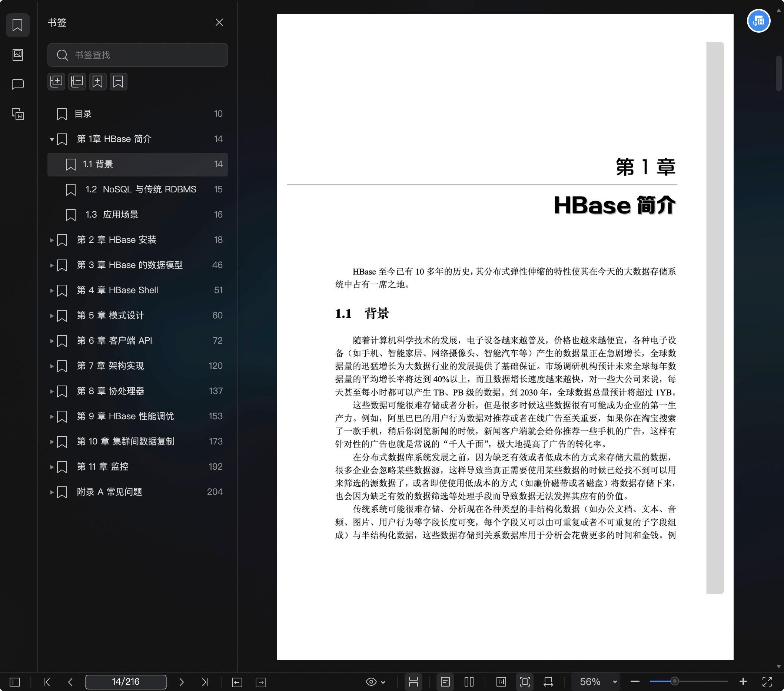784x691 pixels.
Task: Click the add bookmark icon
Action: point(98,81)
